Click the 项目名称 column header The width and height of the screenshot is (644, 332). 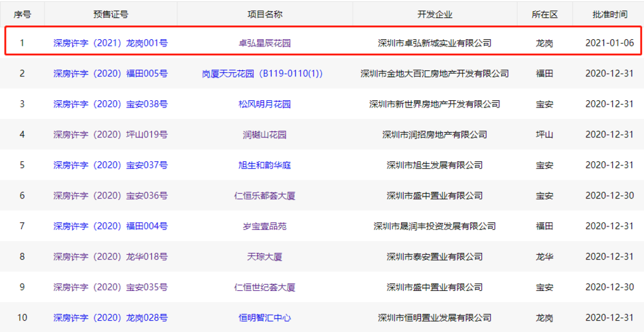pos(264,15)
